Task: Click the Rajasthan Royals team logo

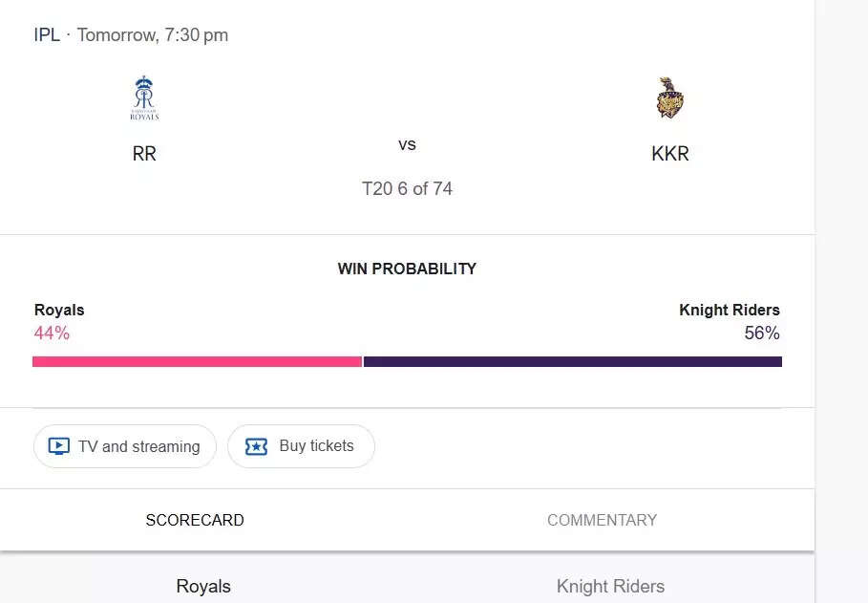Action: tap(144, 97)
